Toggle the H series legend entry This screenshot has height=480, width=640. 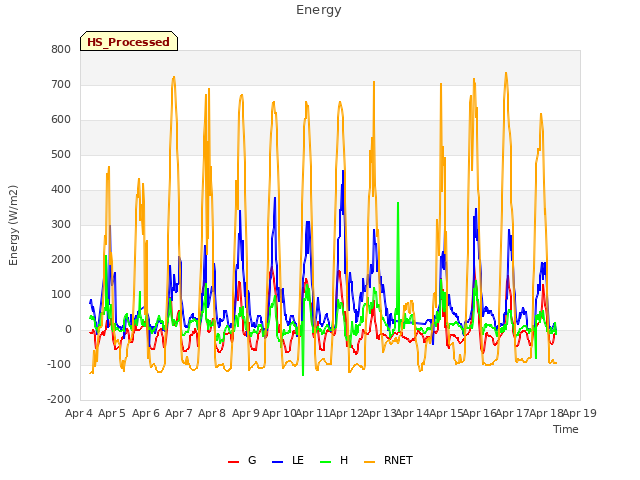pyautogui.click(x=334, y=460)
